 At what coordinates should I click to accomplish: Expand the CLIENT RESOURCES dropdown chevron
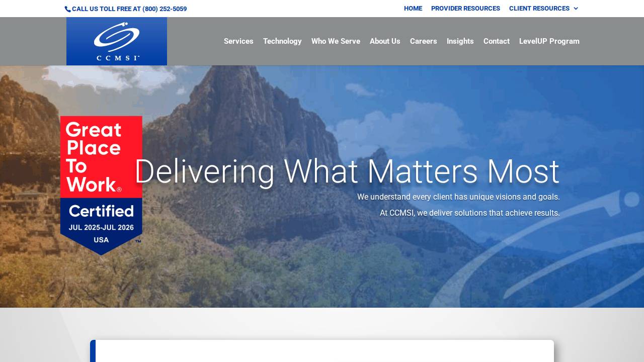click(x=576, y=9)
